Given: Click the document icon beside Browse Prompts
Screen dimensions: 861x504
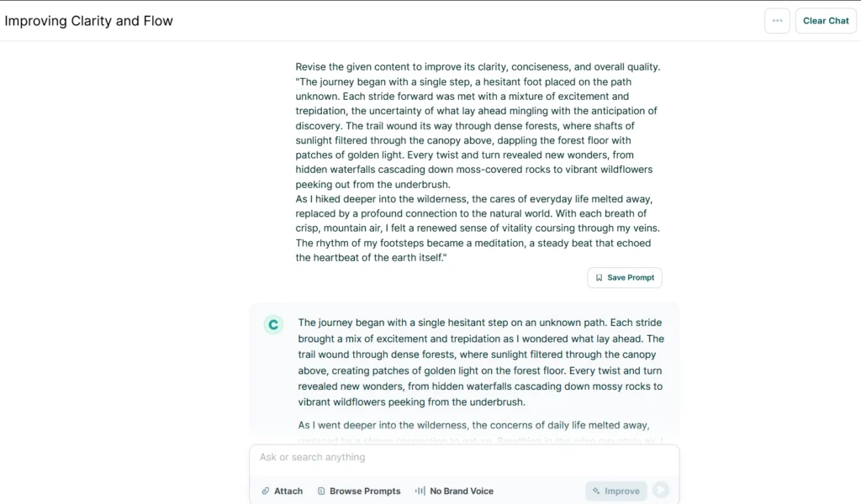Looking at the screenshot, I should tap(321, 491).
